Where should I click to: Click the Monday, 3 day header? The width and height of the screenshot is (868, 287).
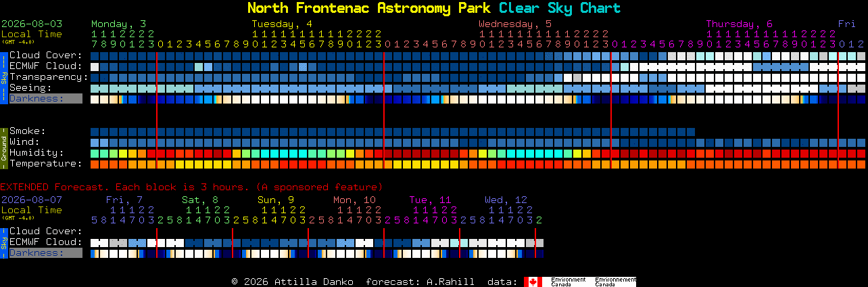point(118,24)
